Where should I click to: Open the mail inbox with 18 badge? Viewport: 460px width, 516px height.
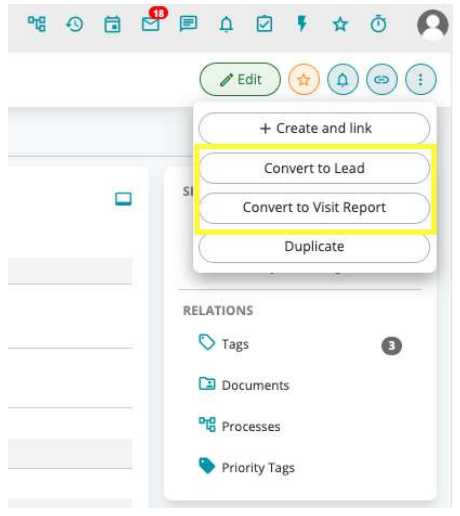coord(152,23)
